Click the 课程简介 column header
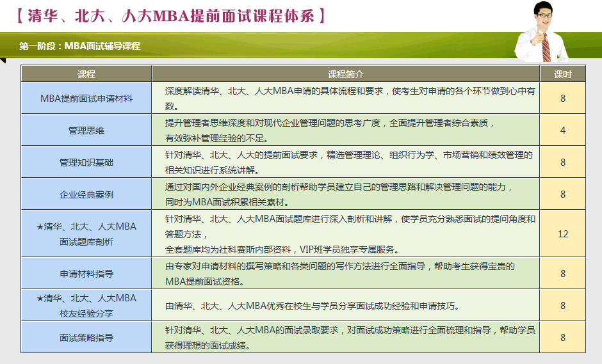This screenshot has width=602, height=364. [x=346, y=74]
